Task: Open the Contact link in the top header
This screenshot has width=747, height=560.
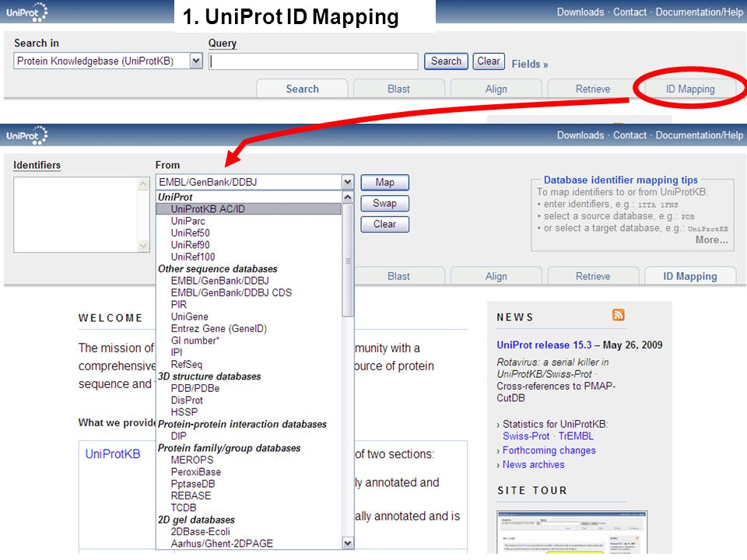Action: coord(630,12)
